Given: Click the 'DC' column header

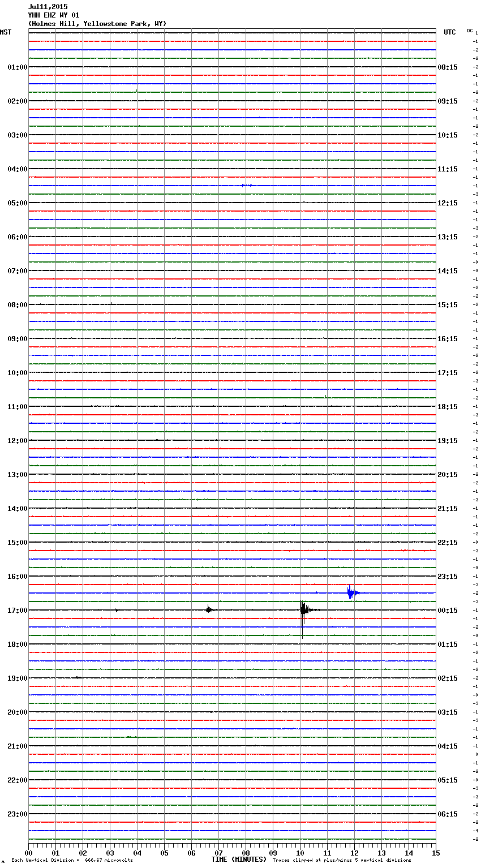Looking at the screenshot, I should (x=470, y=31).
